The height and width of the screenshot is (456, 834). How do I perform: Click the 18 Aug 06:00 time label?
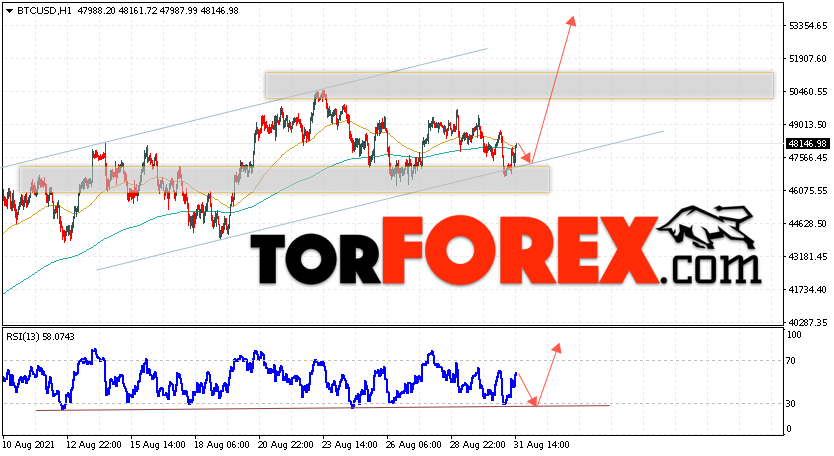coord(222,445)
